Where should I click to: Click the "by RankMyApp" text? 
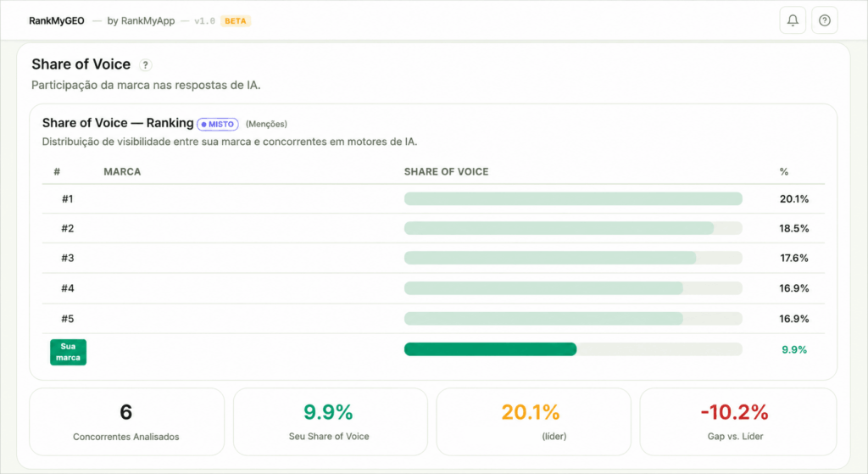(x=141, y=21)
